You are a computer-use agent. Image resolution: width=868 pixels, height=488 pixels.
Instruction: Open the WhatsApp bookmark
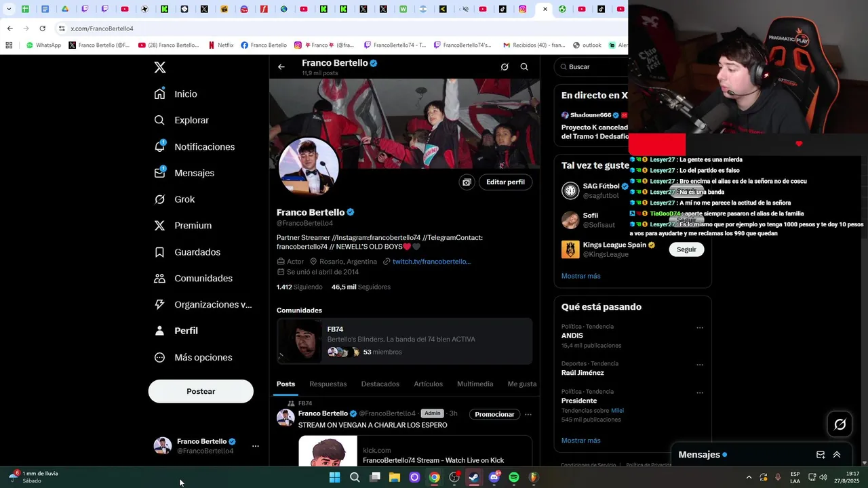43,45
